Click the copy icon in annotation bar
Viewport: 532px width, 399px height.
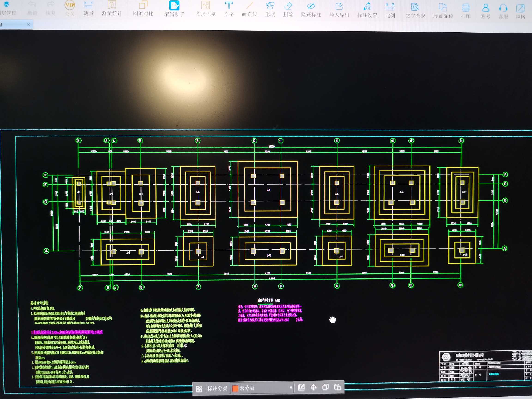click(x=325, y=387)
